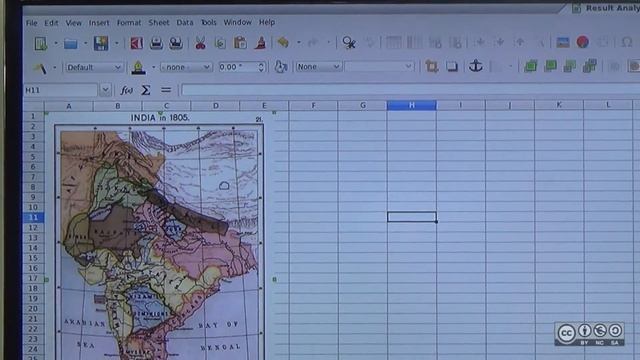Open the Window menu
The height and width of the screenshot is (360, 640).
(x=238, y=22)
